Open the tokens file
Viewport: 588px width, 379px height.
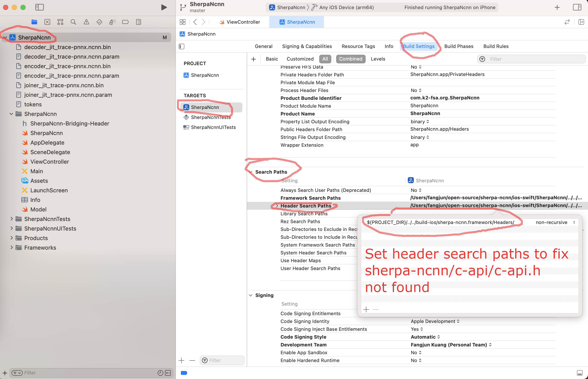coord(33,104)
